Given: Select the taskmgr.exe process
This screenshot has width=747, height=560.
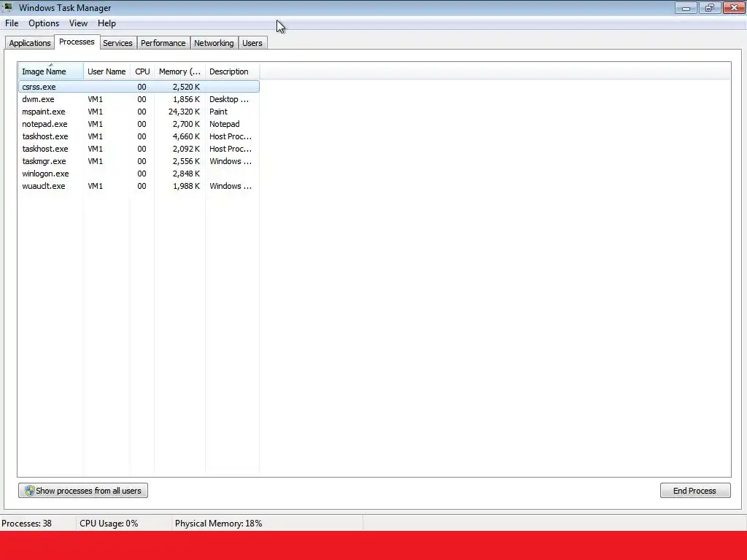Looking at the screenshot, I should pos(139,161).
